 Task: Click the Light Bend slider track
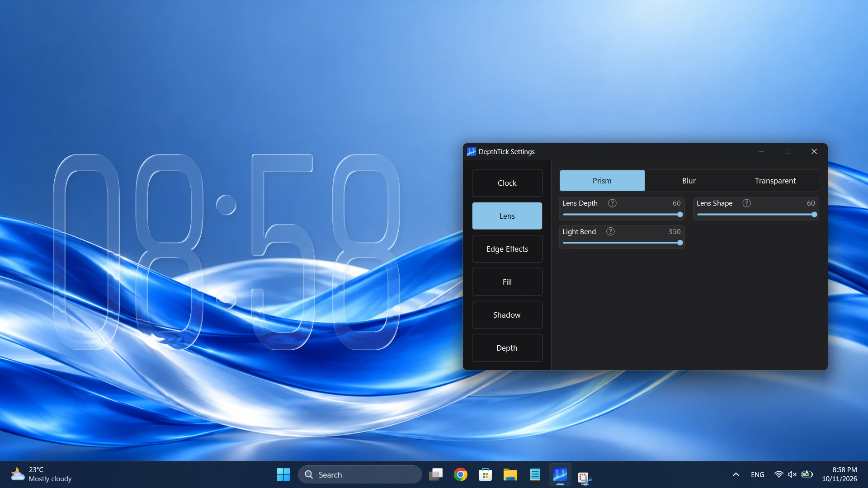point(622,243)
